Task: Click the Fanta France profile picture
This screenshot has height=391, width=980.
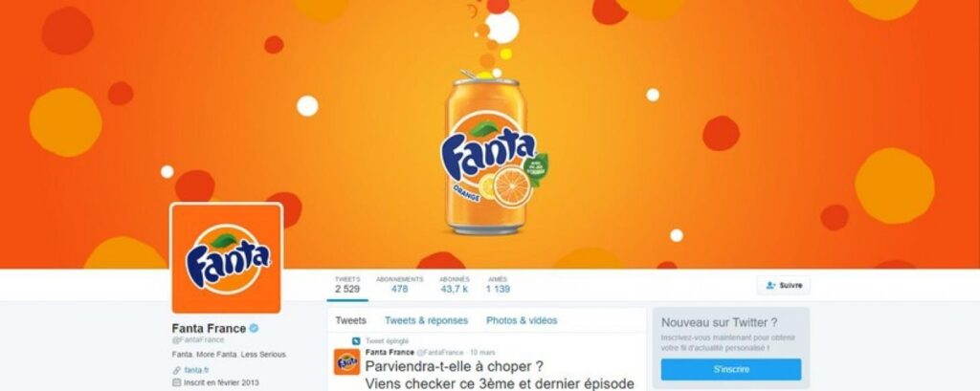Action: coord(226,258)
